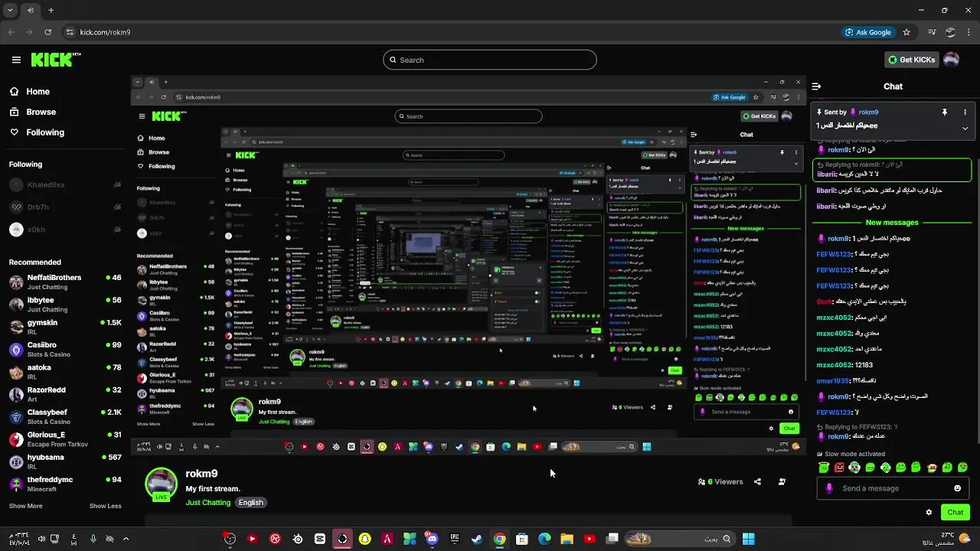Open recommended channel Glorious_E
This screenshot has height=551, width=980.
(65, 439)
